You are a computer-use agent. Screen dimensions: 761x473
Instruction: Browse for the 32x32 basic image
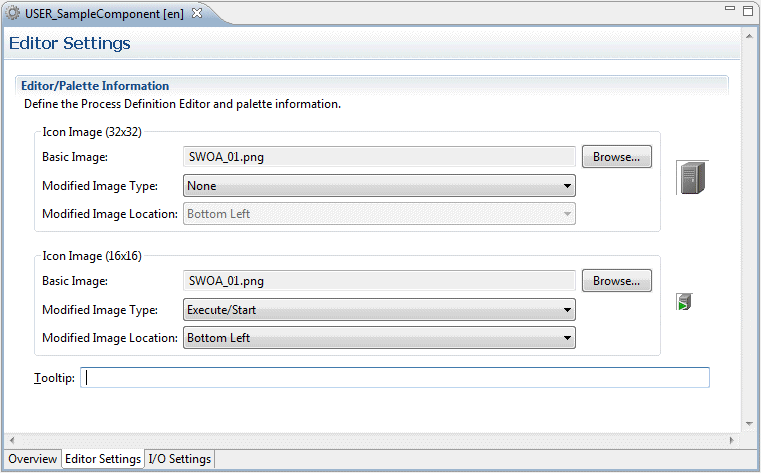click(x=617, y=157)
